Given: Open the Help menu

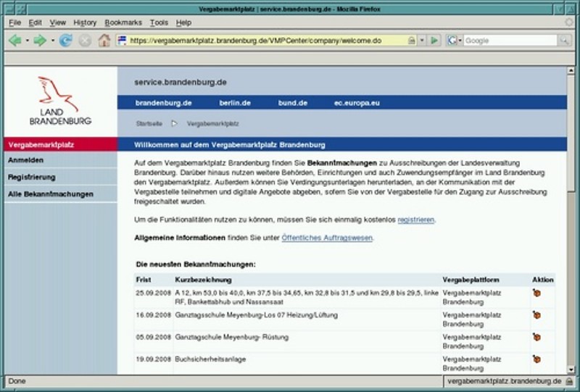Looking at the screenshot, I should [x=183, y=22].
